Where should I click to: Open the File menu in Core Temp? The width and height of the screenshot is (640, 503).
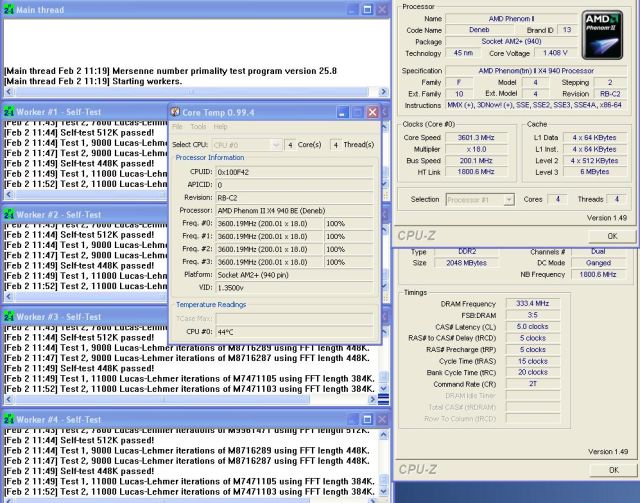click(x=177, y=127)
